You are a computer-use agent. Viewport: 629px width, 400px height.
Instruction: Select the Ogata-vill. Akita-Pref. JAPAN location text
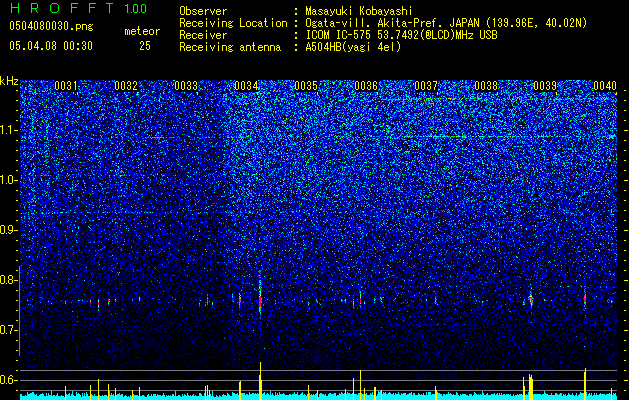click(446, 23)
